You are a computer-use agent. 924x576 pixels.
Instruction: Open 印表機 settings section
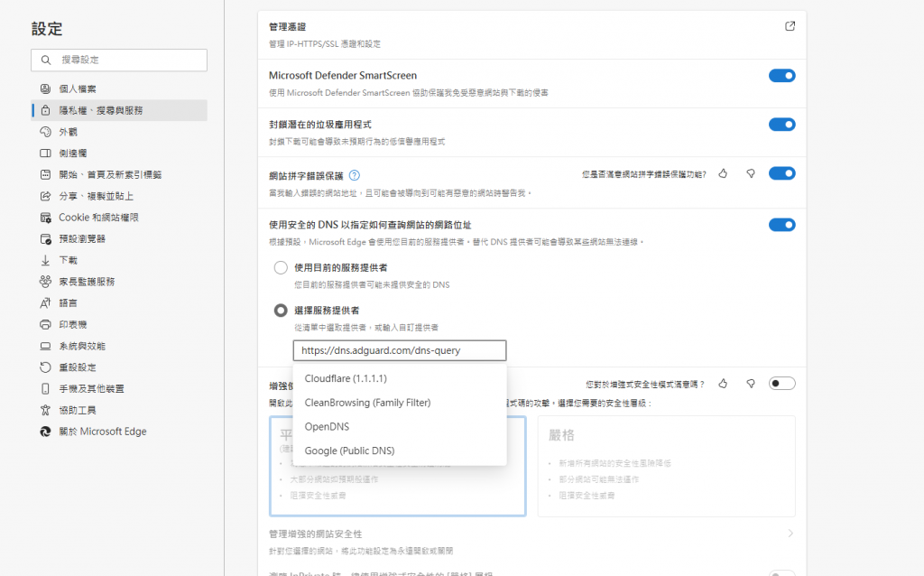(x=119, y=324)
